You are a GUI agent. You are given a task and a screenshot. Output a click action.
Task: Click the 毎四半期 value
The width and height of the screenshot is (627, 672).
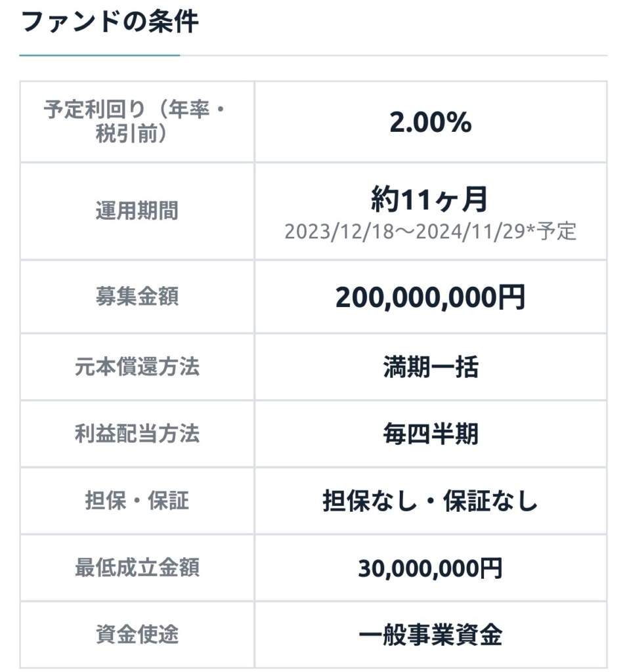[x=430, y=434]
